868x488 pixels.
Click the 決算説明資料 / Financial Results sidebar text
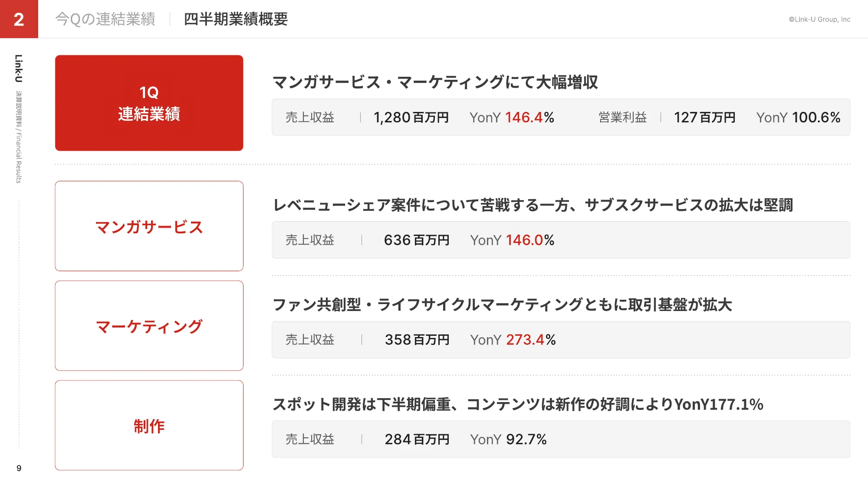[x=19, y=137]
